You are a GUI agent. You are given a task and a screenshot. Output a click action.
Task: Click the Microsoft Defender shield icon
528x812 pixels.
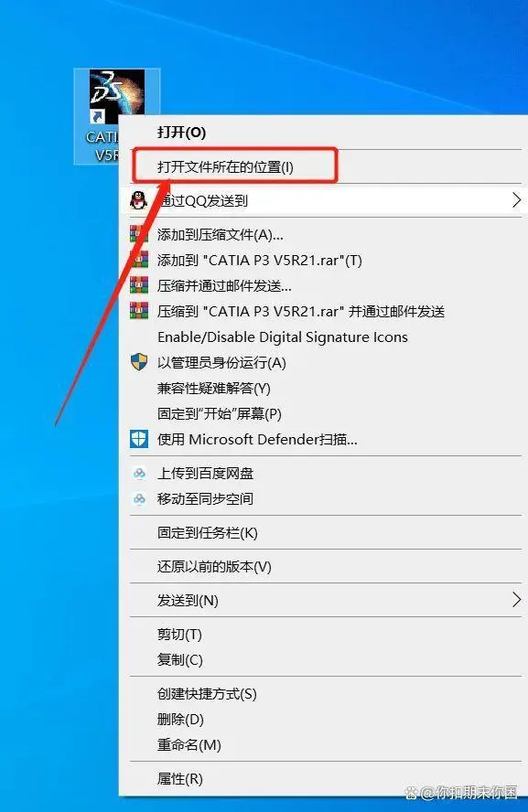[139, 439]
